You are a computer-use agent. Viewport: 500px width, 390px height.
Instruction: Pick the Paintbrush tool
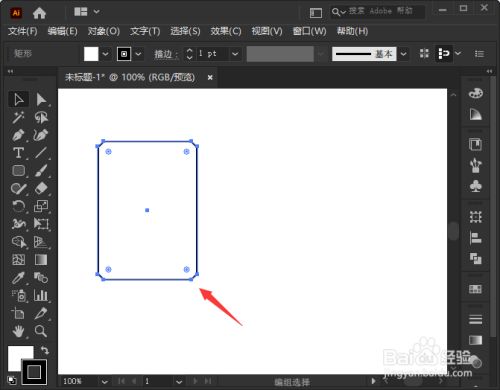(x=41, y=171)
